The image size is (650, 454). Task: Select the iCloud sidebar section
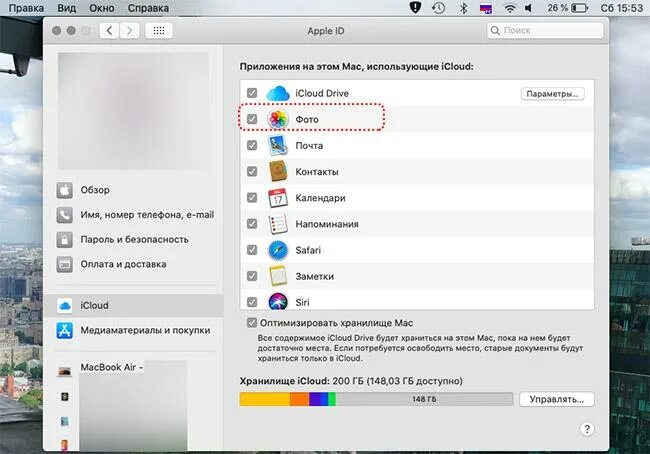coord(133,306)
